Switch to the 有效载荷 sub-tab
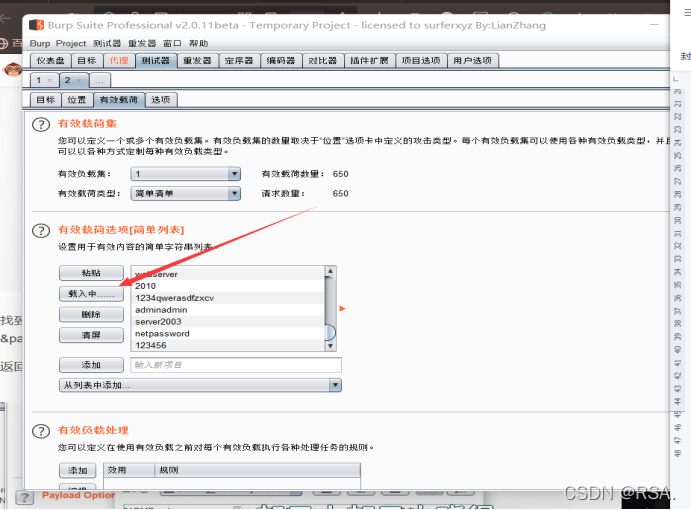This screenshot has width=691, height=510. (119, 100)
